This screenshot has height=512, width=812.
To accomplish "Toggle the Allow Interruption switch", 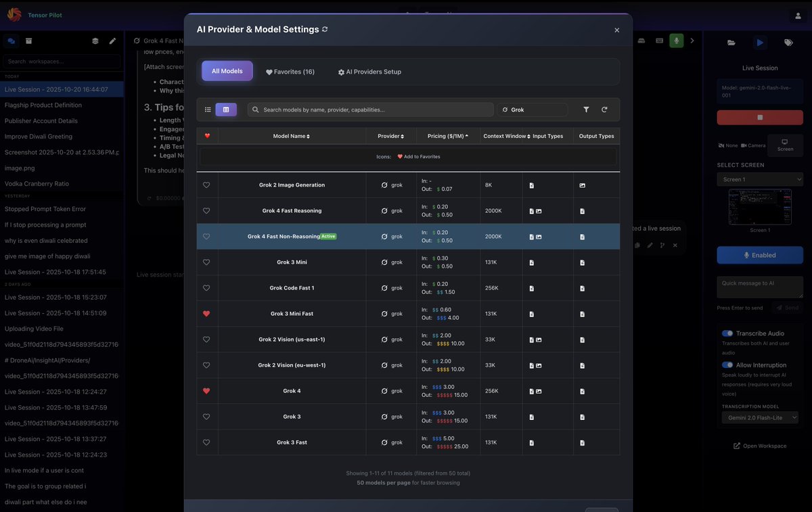I will point(727,365).
